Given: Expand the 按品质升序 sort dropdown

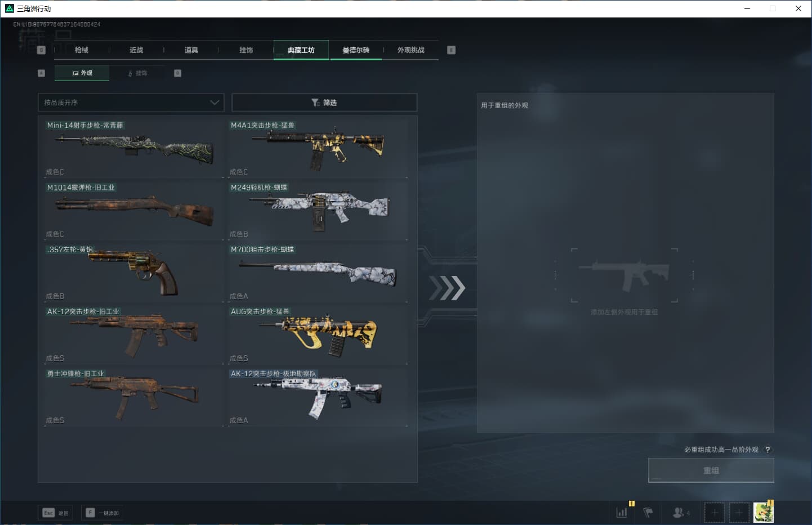Looking at the screenshot, I should pos(131,103).
